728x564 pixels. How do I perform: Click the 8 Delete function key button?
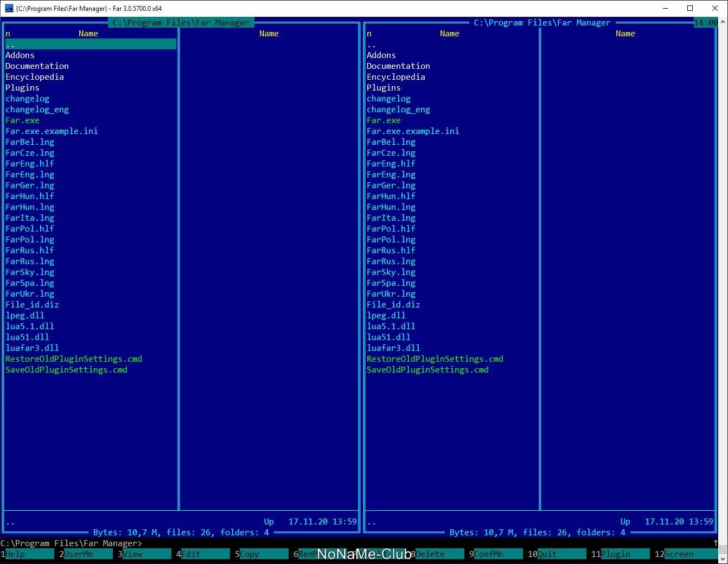pyautogui.click(x=437, y=554)
